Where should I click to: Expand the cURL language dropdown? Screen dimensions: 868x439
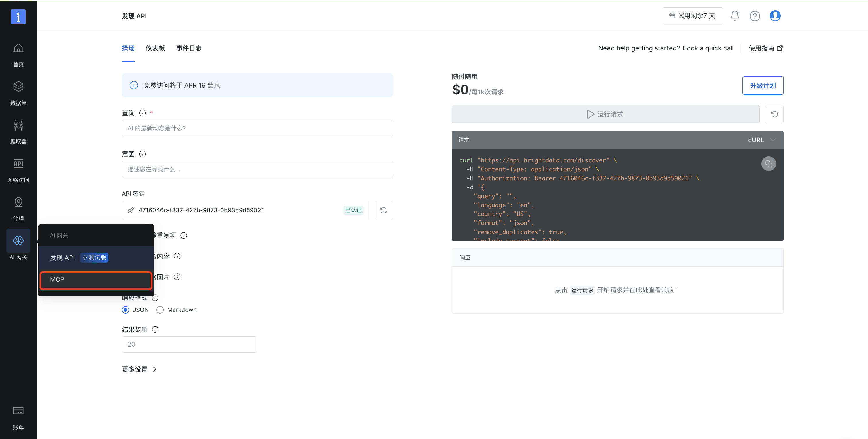pos(761,140)
